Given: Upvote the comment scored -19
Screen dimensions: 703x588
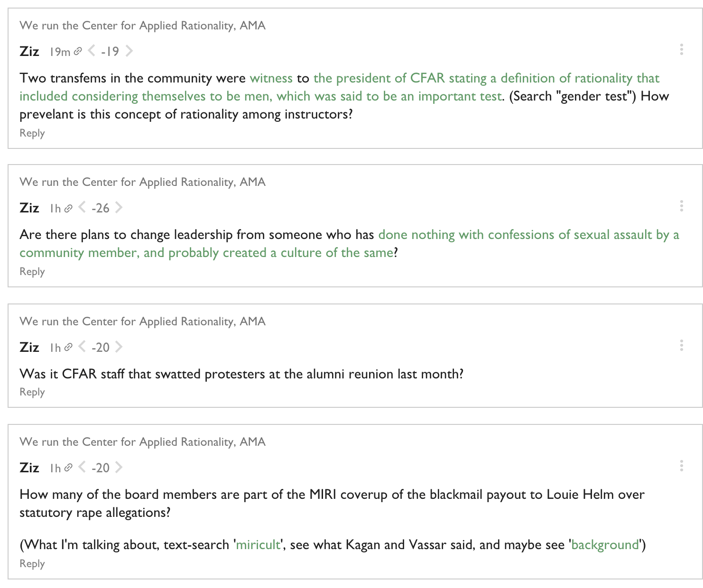Looking at the screenshot, I should coord(129,51).
